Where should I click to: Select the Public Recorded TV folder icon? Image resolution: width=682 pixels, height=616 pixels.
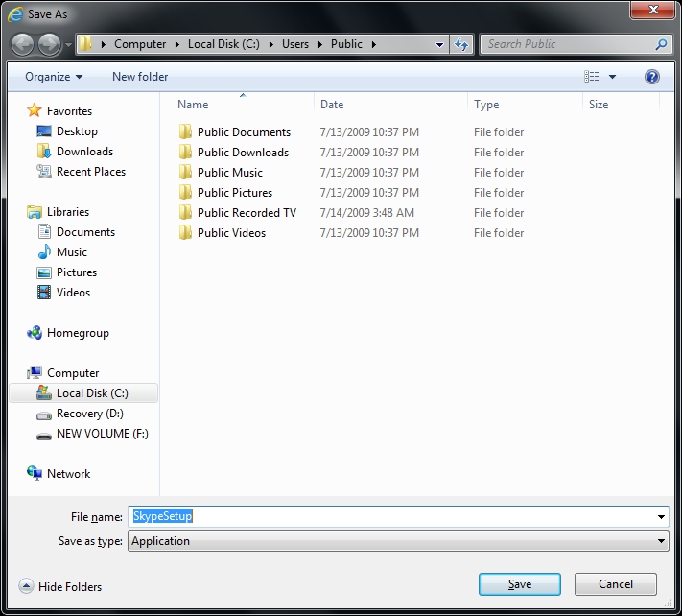point(185,213)
